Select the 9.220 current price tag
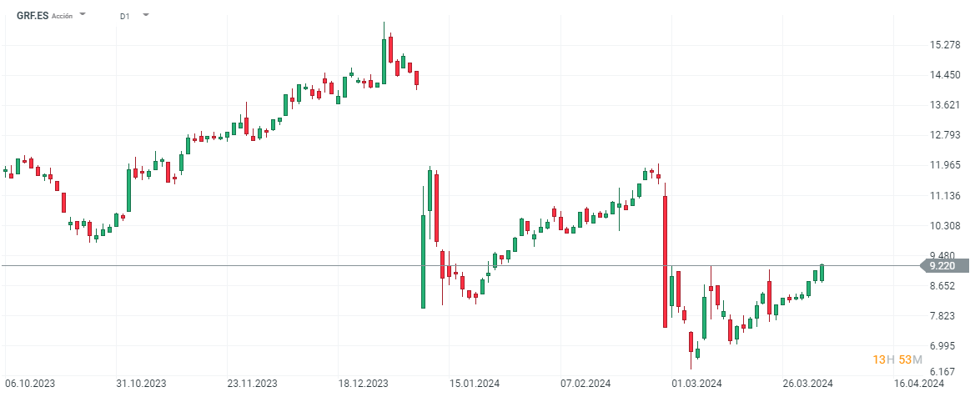The image size is (980, 397). point(942,265)
